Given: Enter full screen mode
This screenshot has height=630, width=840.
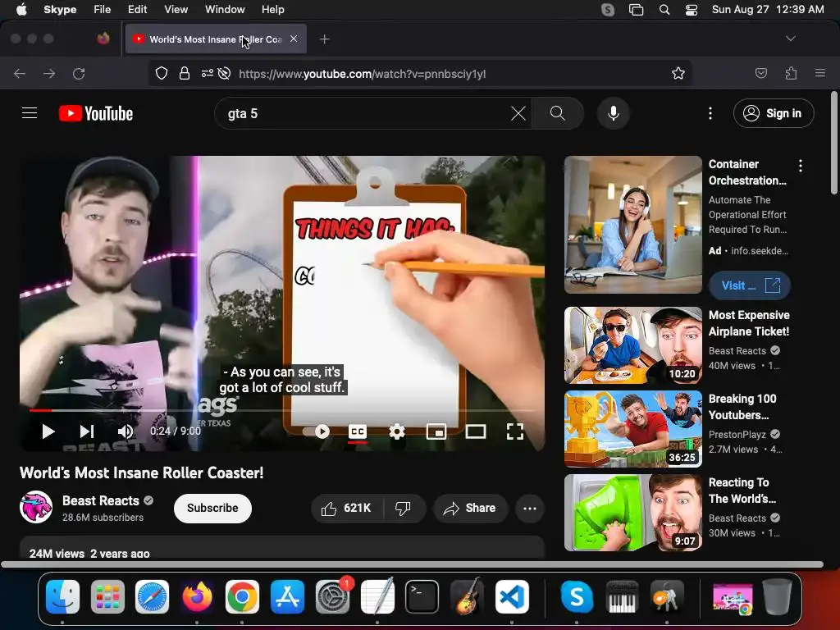Looking at the screenshot, I should 515,431.
